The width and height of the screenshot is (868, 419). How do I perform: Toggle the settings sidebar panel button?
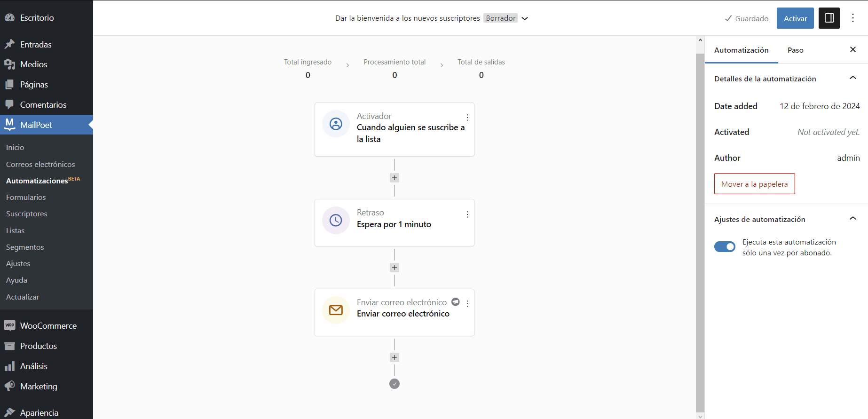[x=829, y=18]
